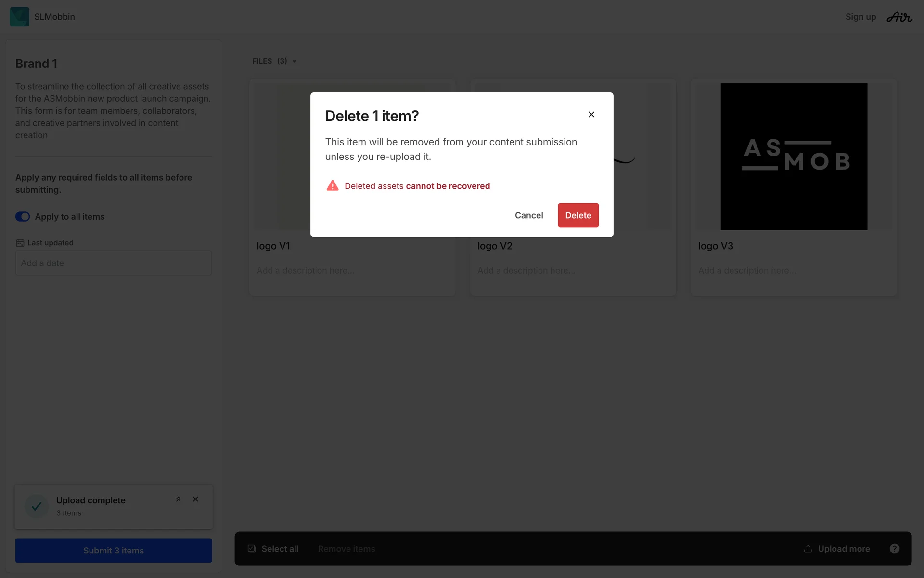Click the Air logo in header

pyautogui.click(x=899, y=17)
